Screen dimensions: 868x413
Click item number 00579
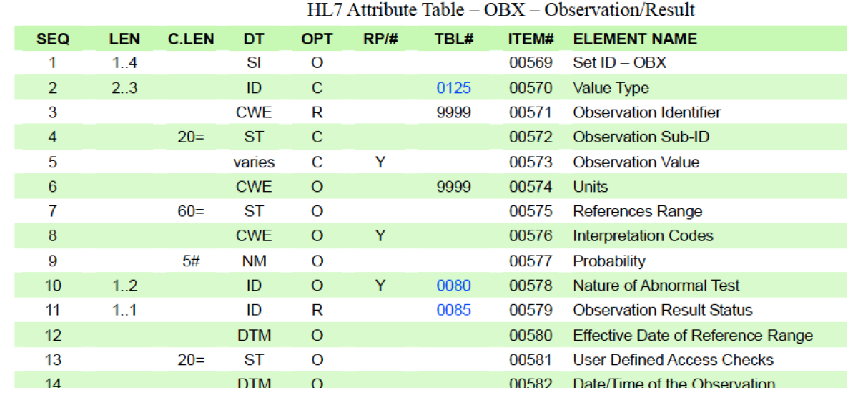[531, 310]
